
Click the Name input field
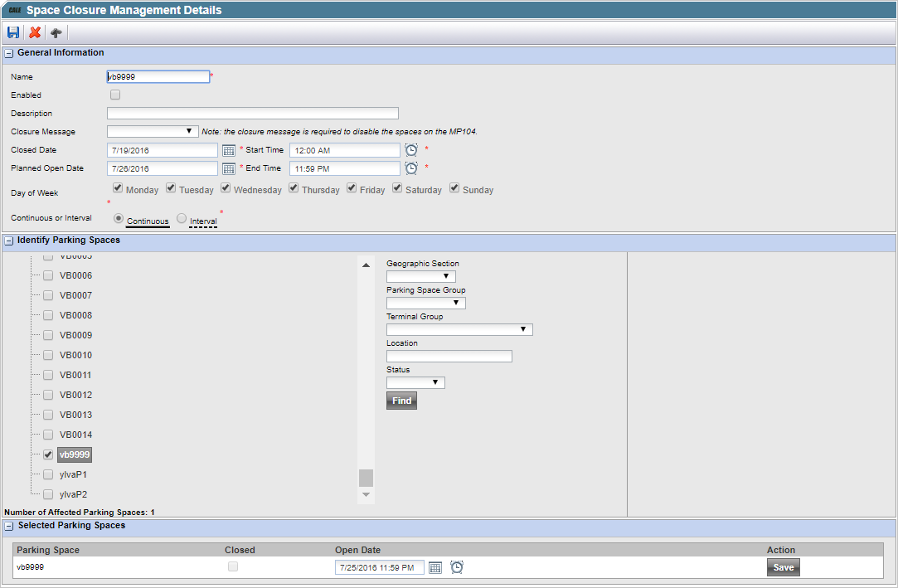point(158,77)
